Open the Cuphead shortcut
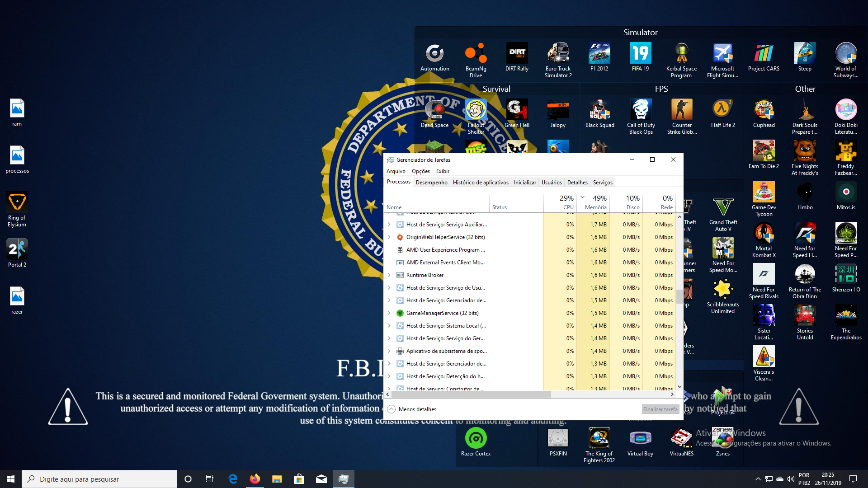Screen dimensions: 868x488 764,114
